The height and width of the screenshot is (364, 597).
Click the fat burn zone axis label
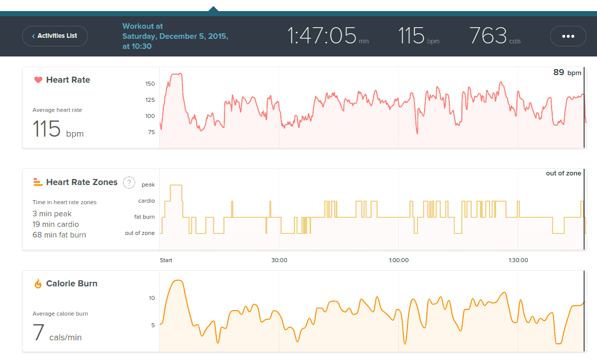(x=144, y=217)
